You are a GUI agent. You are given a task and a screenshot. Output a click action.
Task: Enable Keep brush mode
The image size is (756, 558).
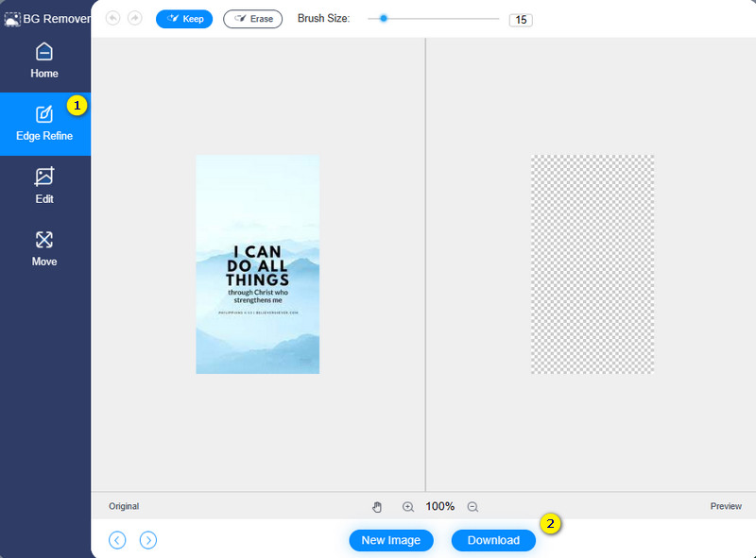(x=184, y=18)
